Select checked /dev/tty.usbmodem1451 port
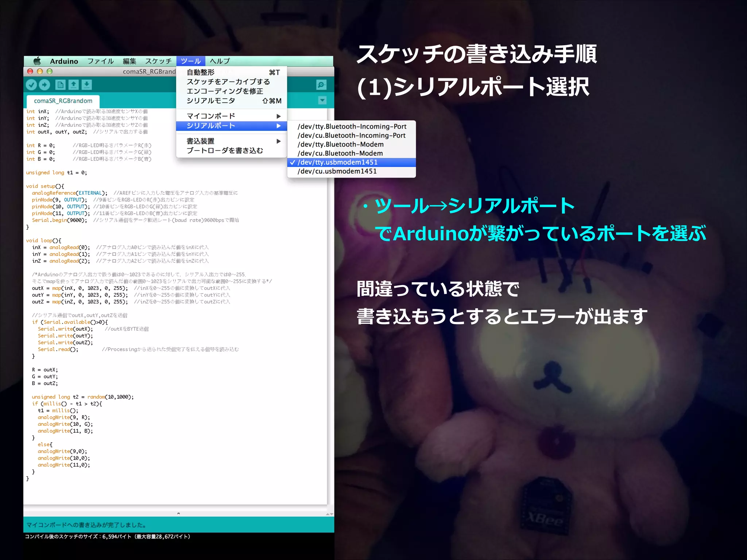Viewport: 747px width, 560px height. tap(352, 162)
